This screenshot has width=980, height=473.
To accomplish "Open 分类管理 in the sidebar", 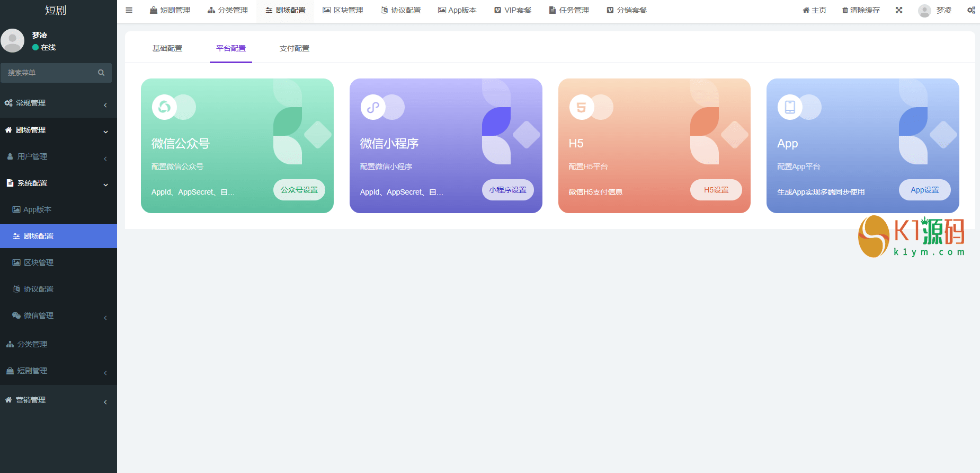I will pyautogui.click(x=58, y=344).
